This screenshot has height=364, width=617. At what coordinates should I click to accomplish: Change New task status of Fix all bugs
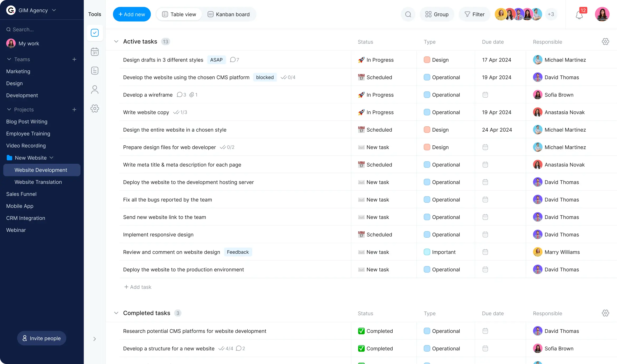click(373, 200)
